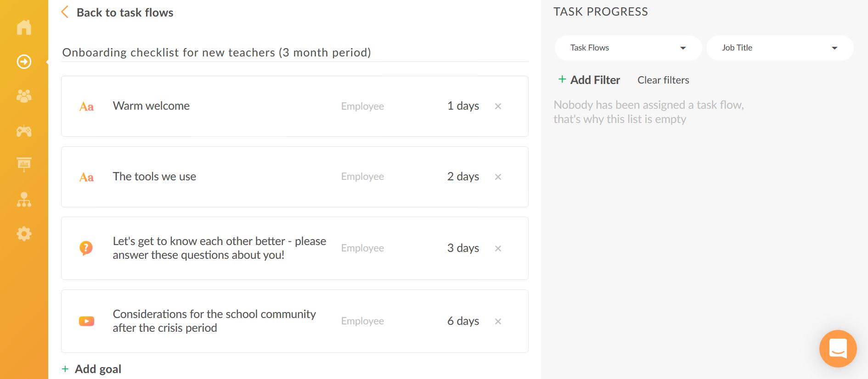Open the org chart sidebar icon
Image resolution: width=868 pixels, height=379 pixels.
pyautogui.click(x=24, y=200)
